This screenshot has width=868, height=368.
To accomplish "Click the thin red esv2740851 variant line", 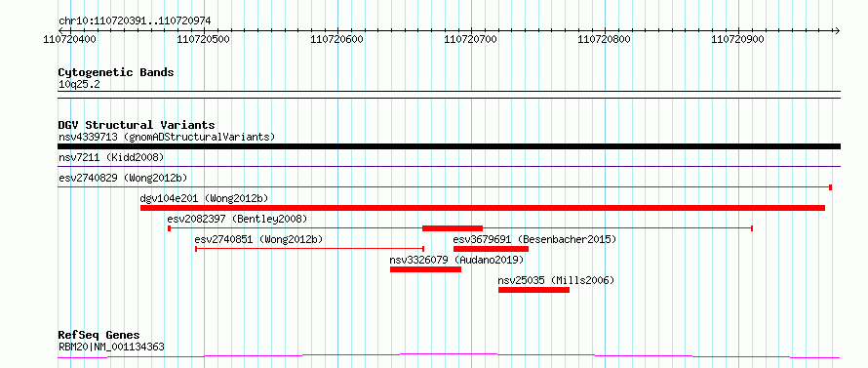I will pos(309,249).
